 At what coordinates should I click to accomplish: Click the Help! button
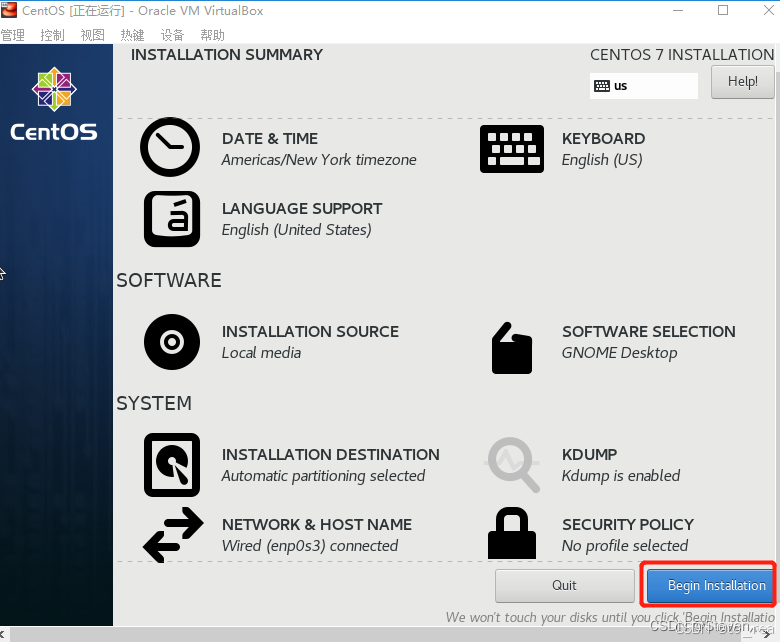(742, 82)
